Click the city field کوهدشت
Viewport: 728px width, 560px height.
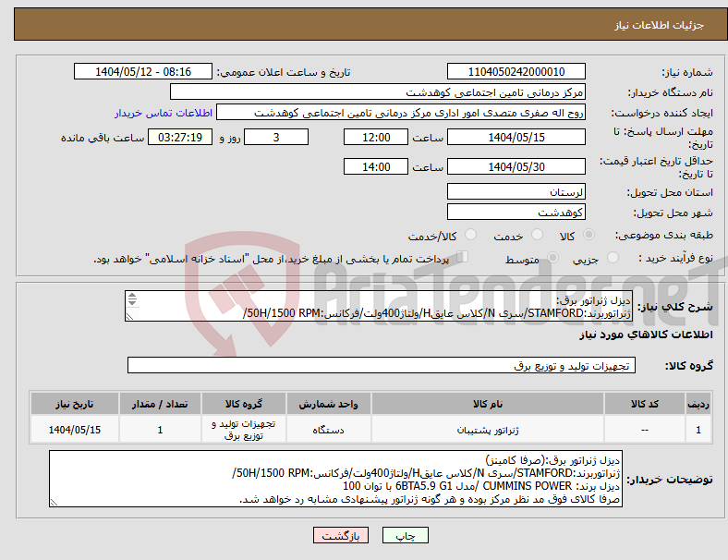516,212
